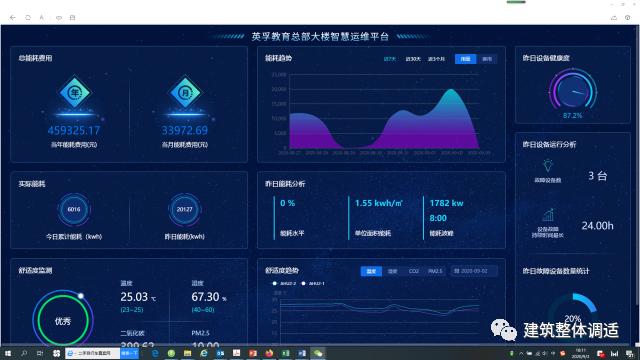Click the page-layout icon in browser toolbar

click(x=72, y=18)
